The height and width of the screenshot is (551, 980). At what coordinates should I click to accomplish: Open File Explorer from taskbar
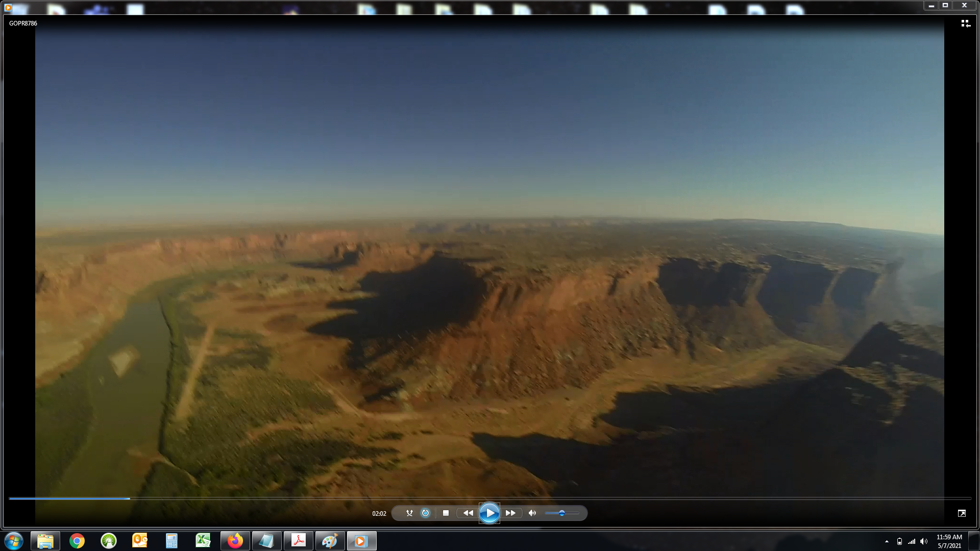point(45,541)
